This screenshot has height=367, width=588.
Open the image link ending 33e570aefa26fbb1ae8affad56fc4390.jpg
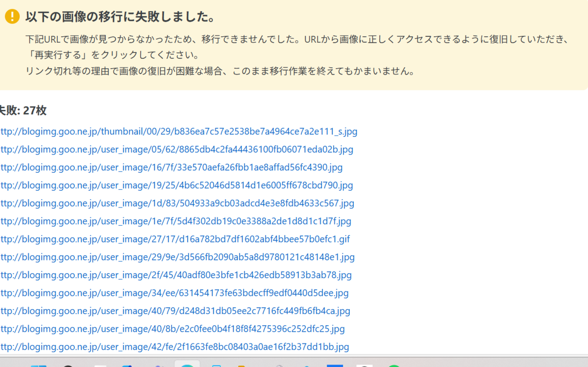(171, 167)
